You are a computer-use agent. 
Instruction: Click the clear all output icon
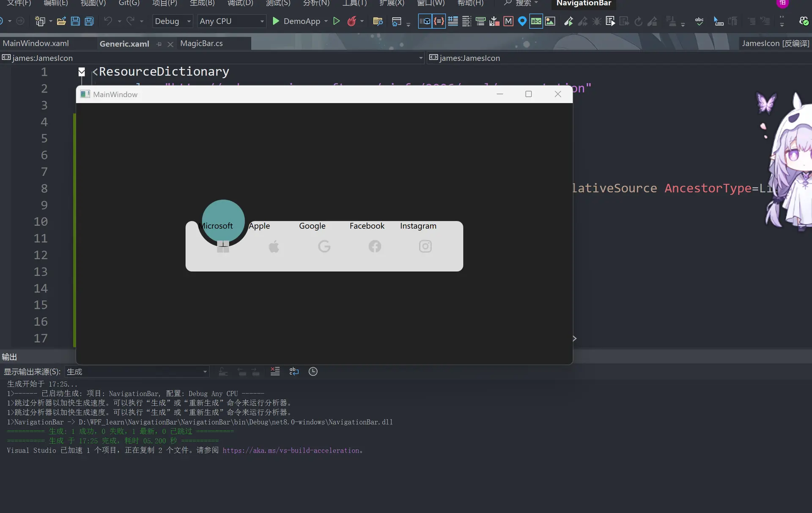[275, 371]
